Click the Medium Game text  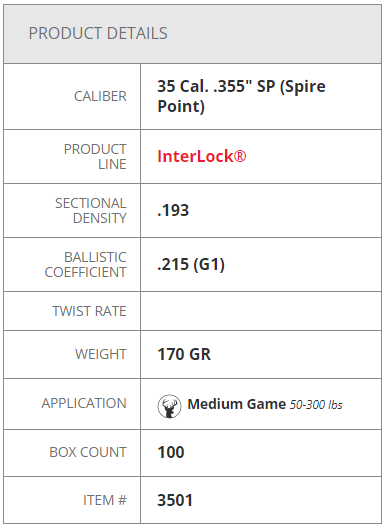[236, 404]
